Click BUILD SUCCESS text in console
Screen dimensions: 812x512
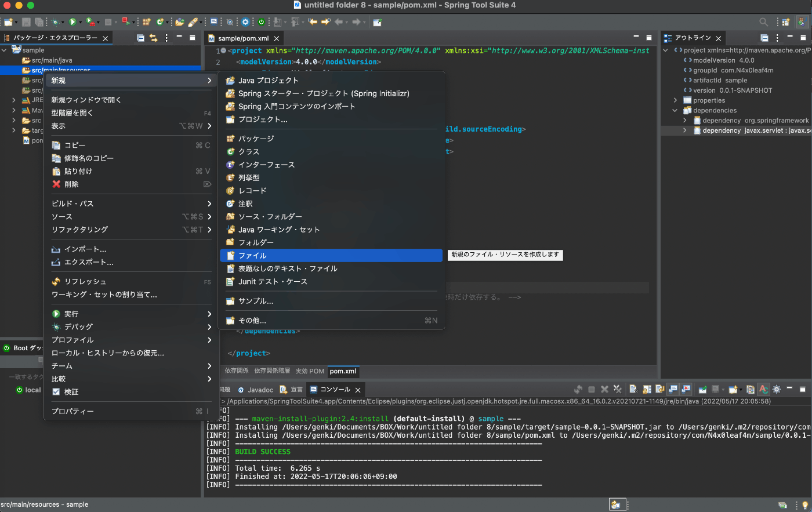[x=263, y=452]
